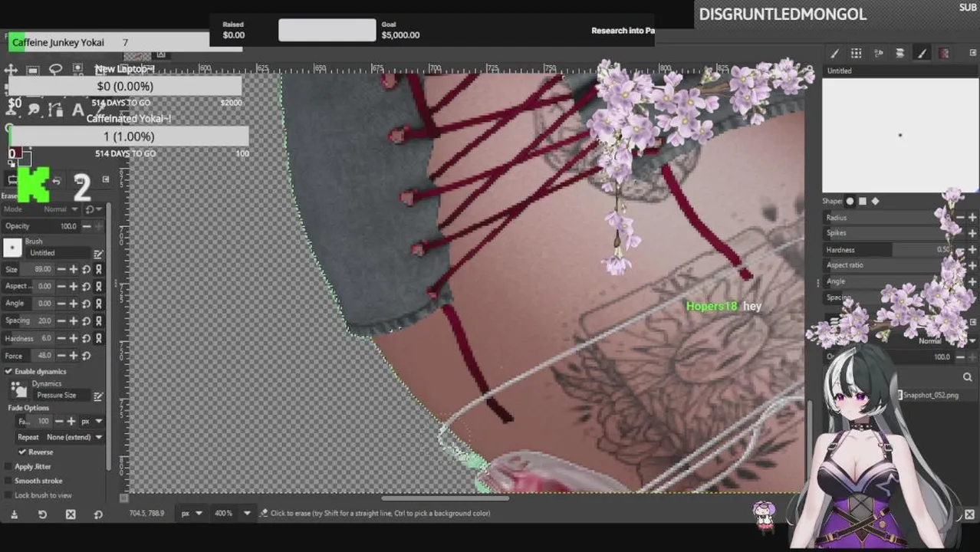Toggle the Size link to brush icon

(98, 269)
